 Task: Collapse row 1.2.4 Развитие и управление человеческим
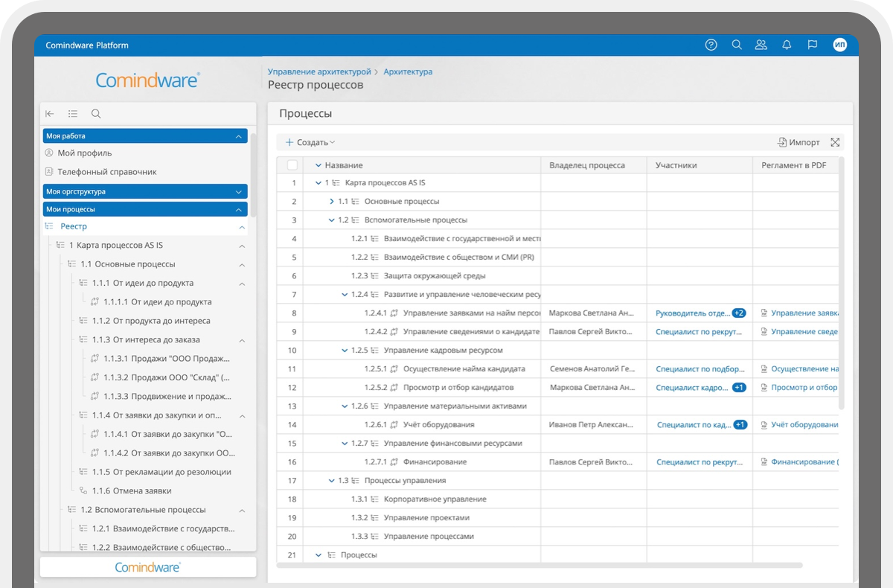[x=345, y=295]
